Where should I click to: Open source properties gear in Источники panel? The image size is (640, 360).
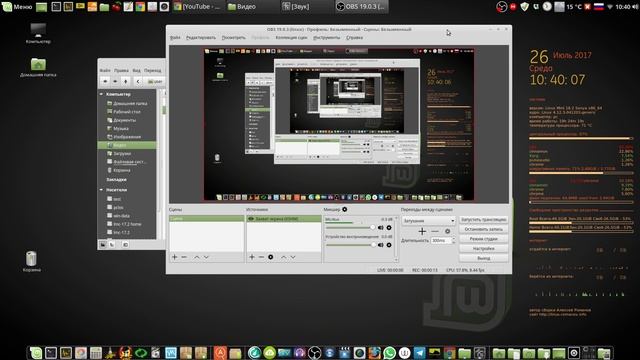click(271, 257)
